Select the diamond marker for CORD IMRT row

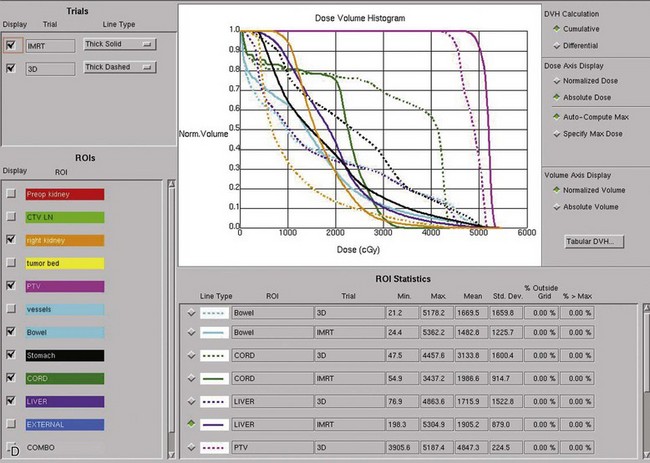point(192,376)
